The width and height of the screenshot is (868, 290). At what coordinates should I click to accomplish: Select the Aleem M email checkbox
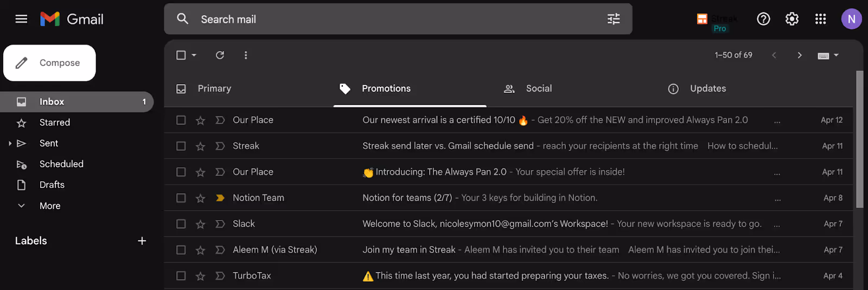(181, 250)
